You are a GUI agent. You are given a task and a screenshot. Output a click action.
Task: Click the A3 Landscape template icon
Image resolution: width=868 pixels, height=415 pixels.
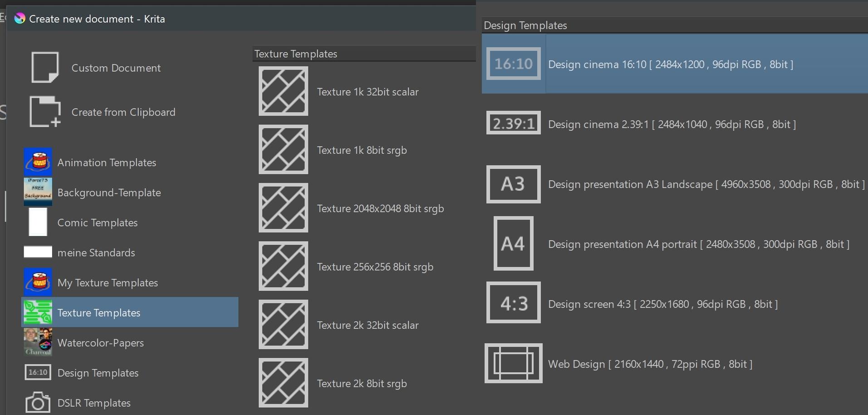click(513, 184)
